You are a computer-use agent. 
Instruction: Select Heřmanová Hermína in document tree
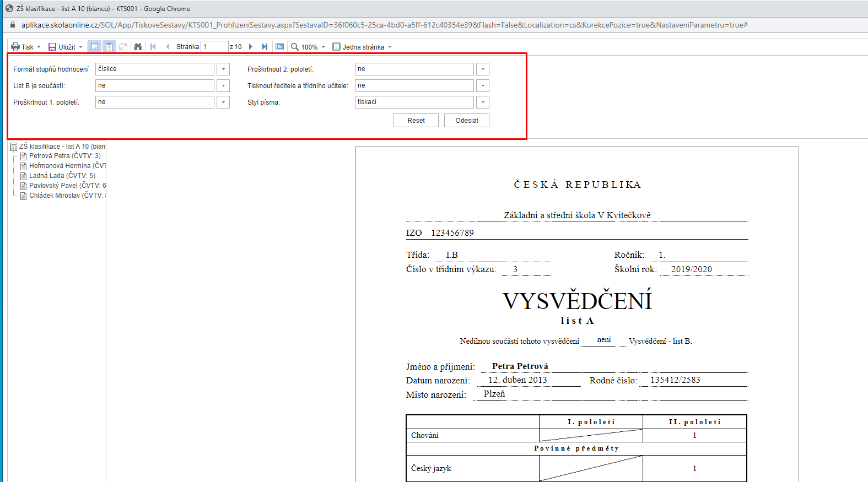[67, 166]
